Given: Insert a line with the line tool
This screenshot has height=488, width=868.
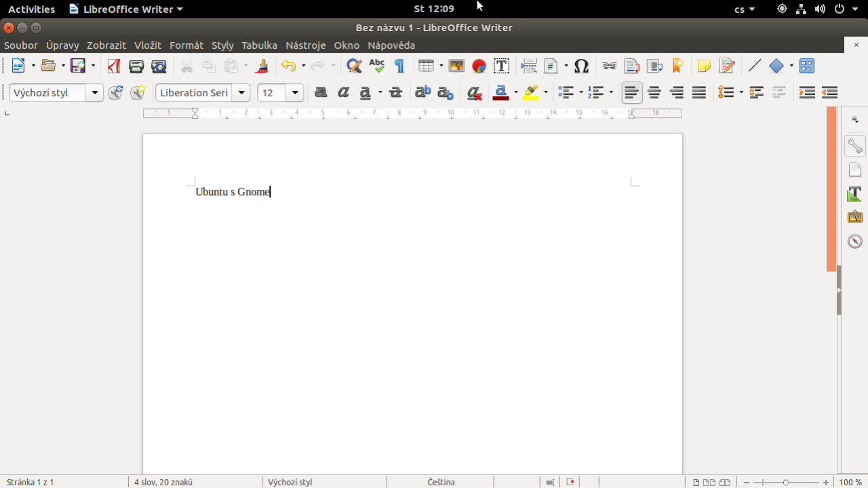Looking at the screenshot, I should [x=754, y=66].
